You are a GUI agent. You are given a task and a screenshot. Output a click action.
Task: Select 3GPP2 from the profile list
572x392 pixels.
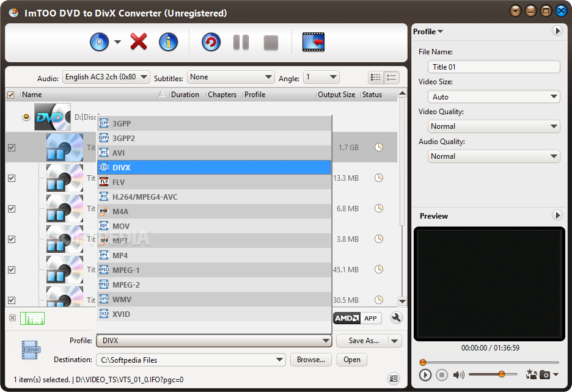point(215,138)
